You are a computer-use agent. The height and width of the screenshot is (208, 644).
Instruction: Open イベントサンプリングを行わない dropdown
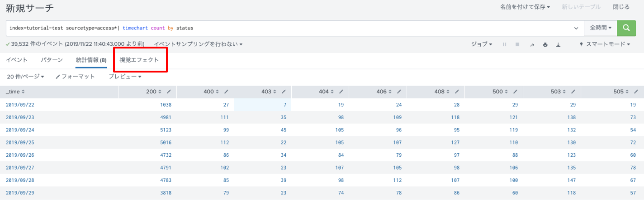(x=198, y=44)
